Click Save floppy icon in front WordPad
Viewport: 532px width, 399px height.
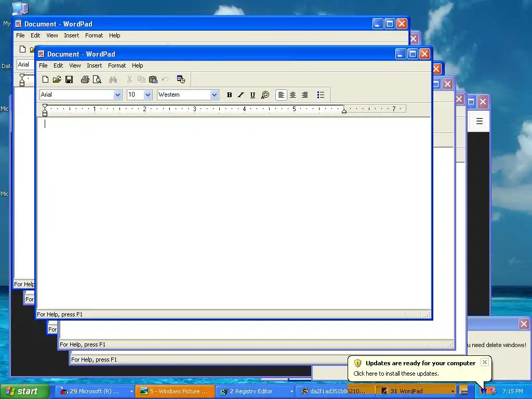pos(69,79)
